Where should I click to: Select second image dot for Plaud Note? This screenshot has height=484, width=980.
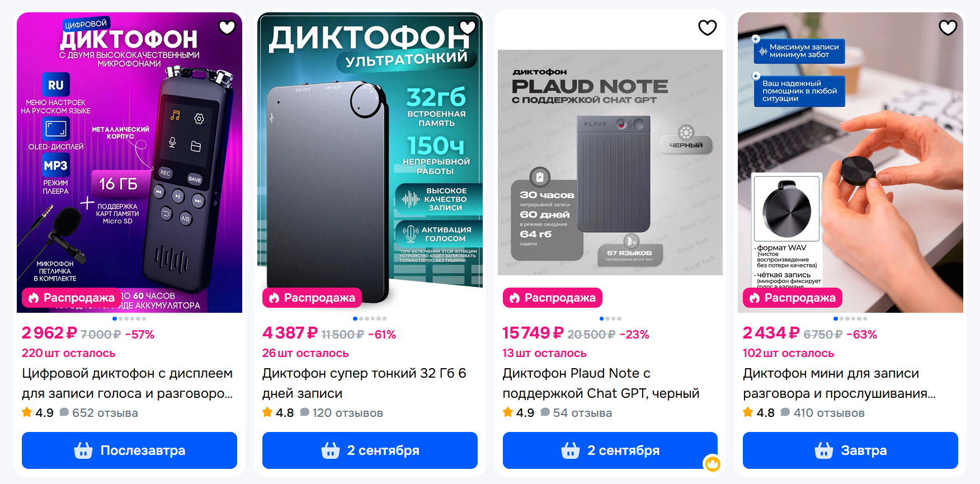(x=607, y=318)
